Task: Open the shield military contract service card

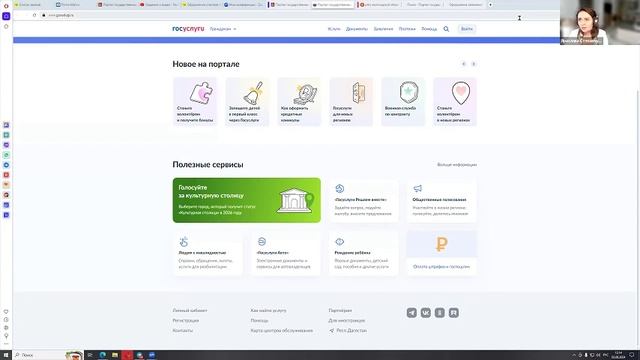Action: pos(403,102)
